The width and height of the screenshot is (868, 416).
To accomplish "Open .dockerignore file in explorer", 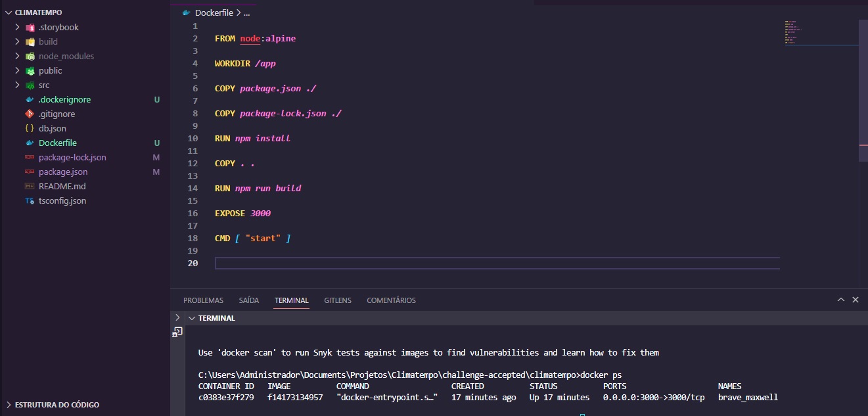I will tap(64, 100).
